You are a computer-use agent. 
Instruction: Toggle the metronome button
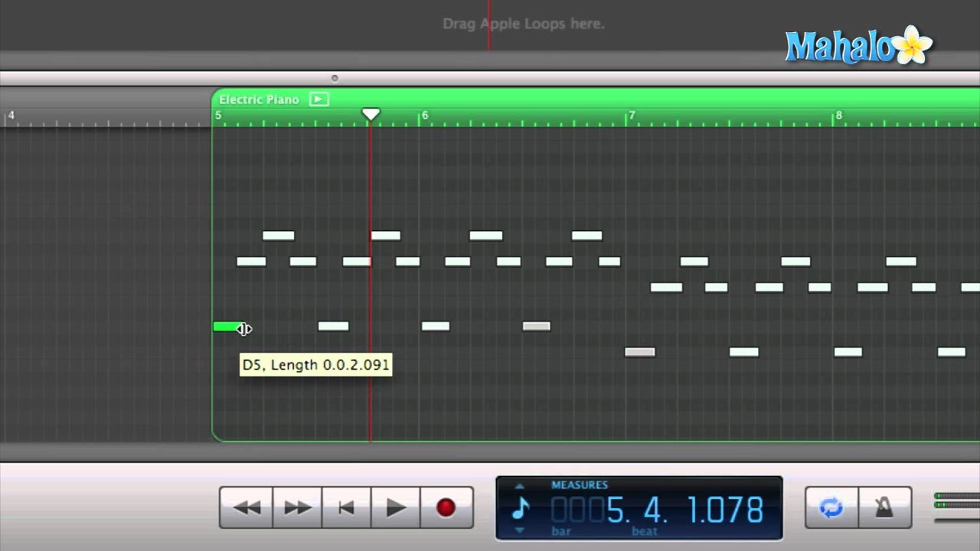(x=884, y=507)
